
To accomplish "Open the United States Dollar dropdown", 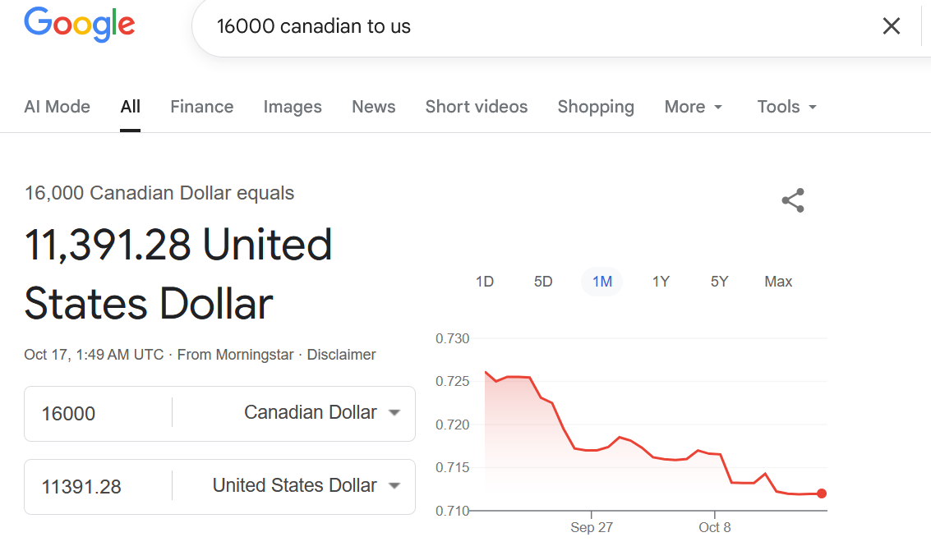I will tap(306, 485).
